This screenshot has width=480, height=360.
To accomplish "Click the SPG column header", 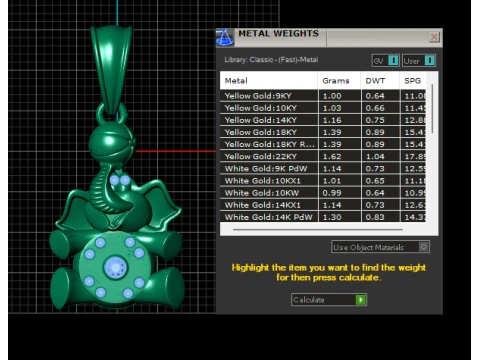I will point(413,81).
